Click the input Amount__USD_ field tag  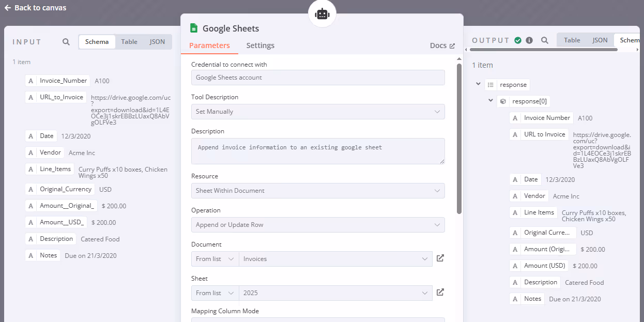(x=56, y=222)
